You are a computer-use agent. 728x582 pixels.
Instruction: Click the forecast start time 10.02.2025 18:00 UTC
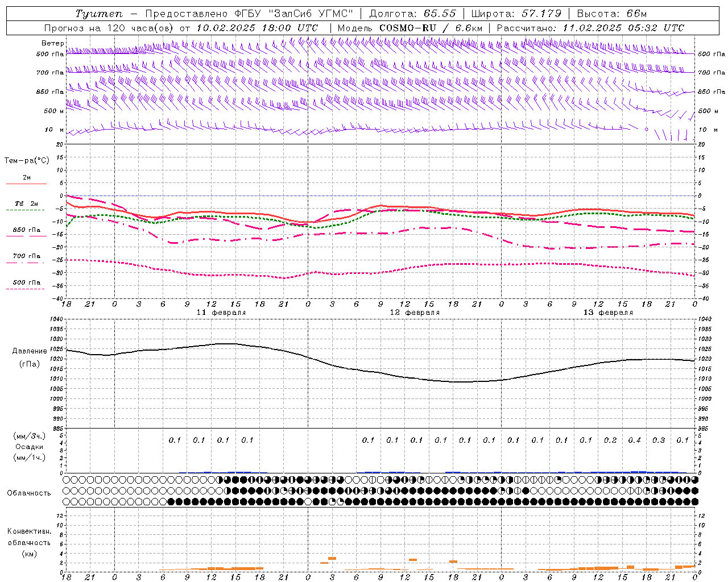[x=257, y=28]
